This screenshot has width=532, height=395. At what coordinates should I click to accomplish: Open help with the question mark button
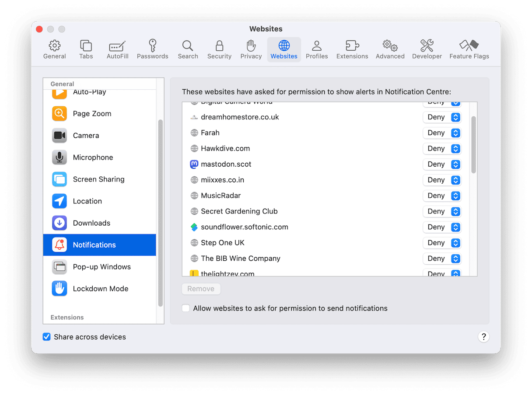click(483, 337)
